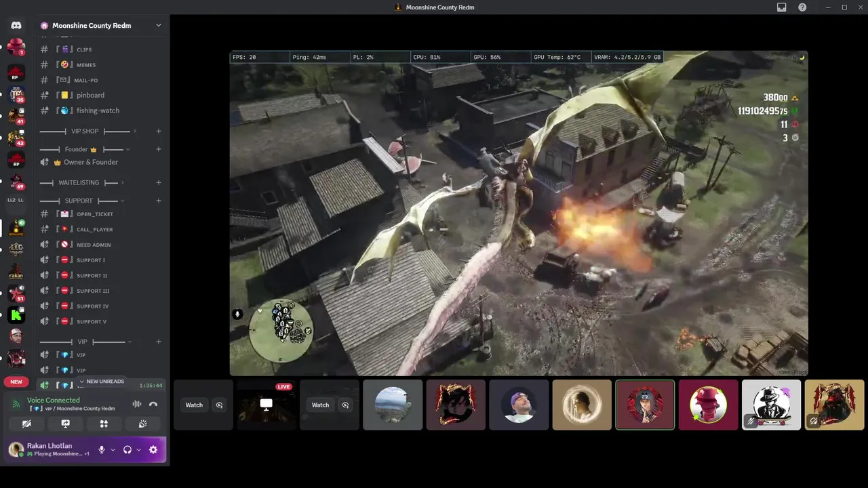
Task: Open voice connection signal info icon
Action: point(17,404)
